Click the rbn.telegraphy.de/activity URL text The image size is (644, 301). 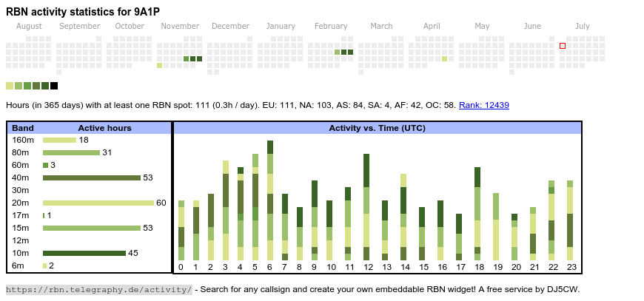(x=99, y=289)
